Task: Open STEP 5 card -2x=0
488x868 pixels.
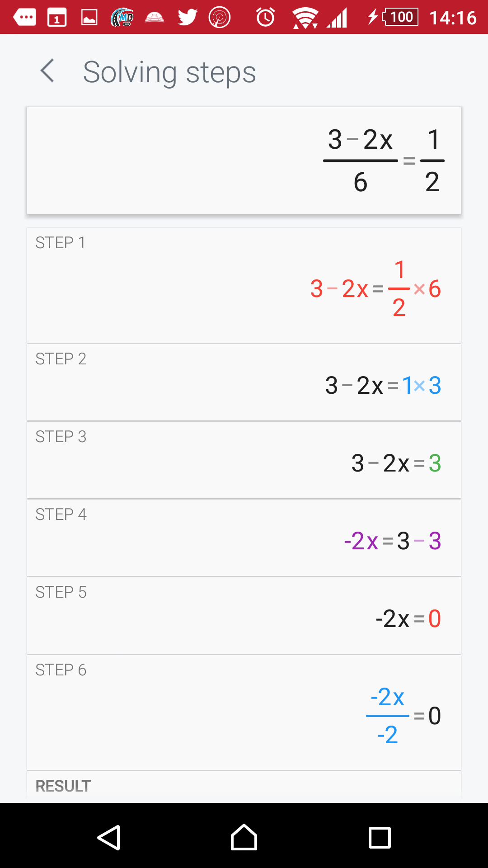Action: click(x=244, y=616)
